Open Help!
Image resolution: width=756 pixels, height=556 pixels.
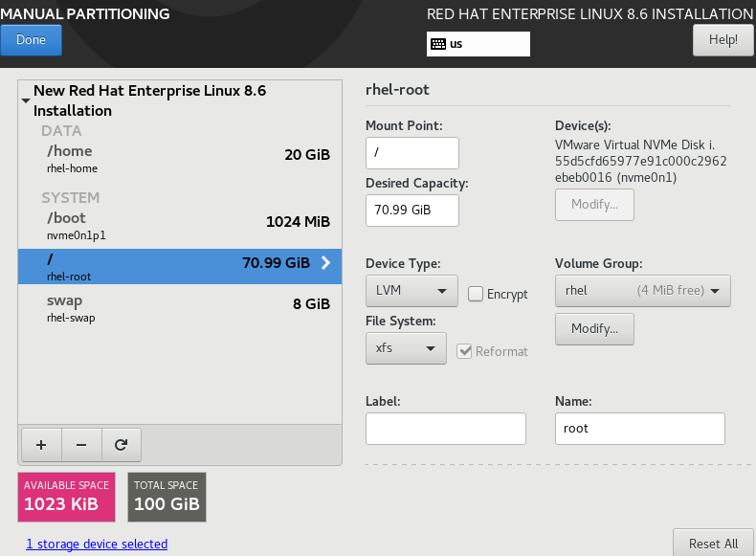[x=723, y=40]
